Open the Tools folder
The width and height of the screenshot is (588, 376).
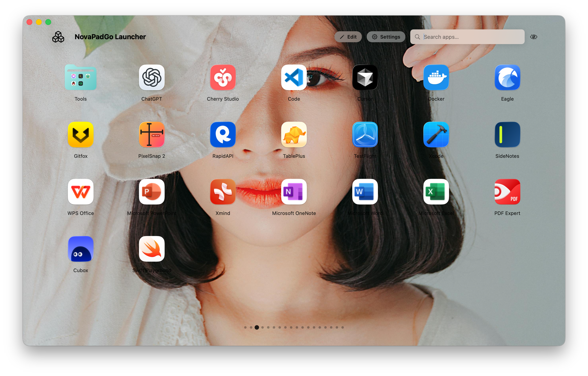point(81,78)
